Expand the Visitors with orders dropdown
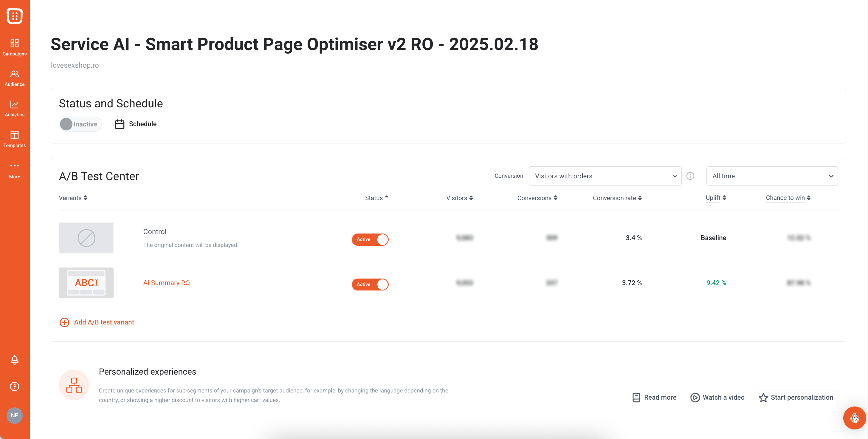Screen dimensions: 868x439 pos(605,176)
